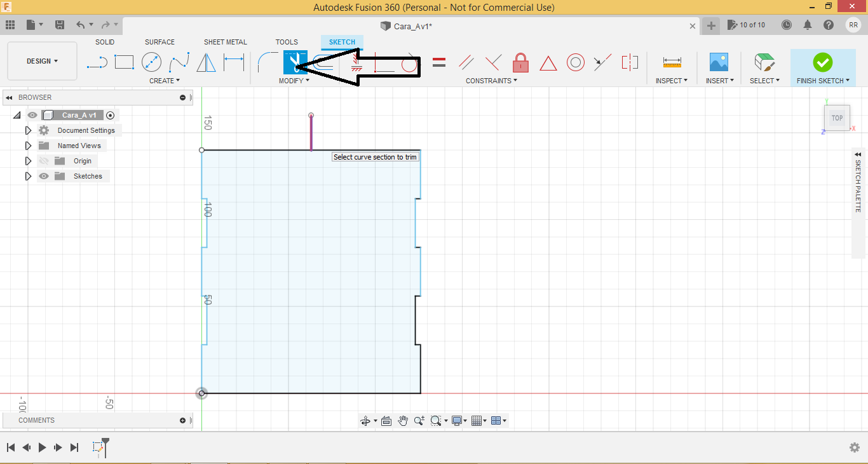
Task: Open the CREATE dropdown menu
Action: click(165, 81)
